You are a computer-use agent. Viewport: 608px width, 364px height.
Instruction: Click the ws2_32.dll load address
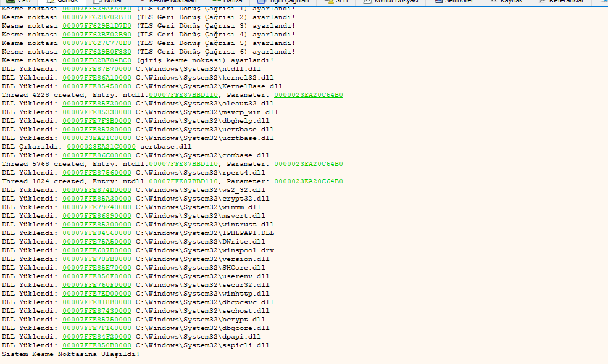tap(97, 190)
